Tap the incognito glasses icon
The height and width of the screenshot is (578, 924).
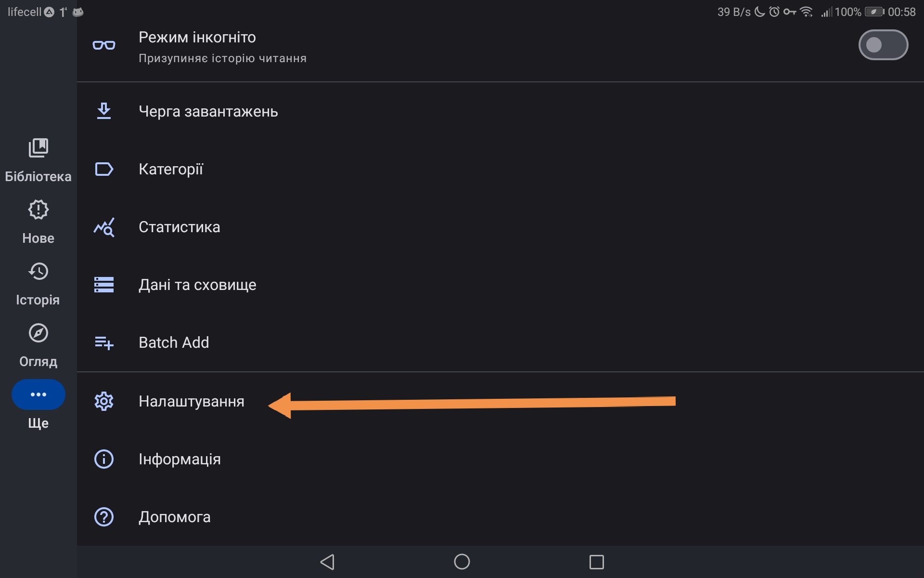pyautogui.click(x=104, y=45)
